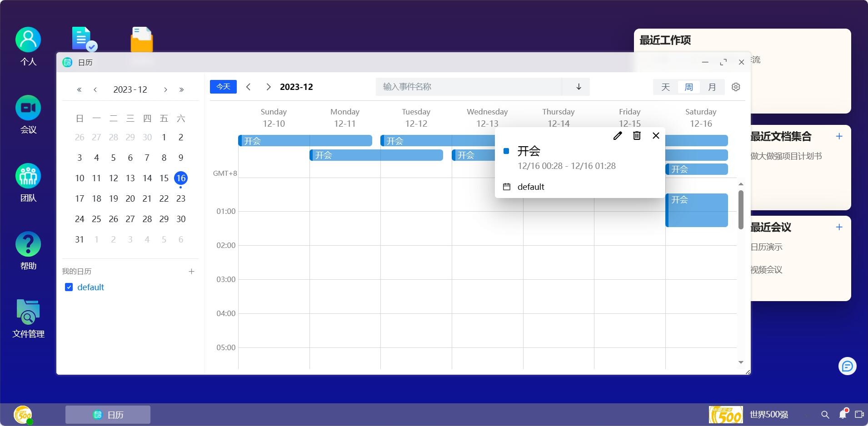
Task: Click the 做大做强项目计划书 document link
Action: 786,156
